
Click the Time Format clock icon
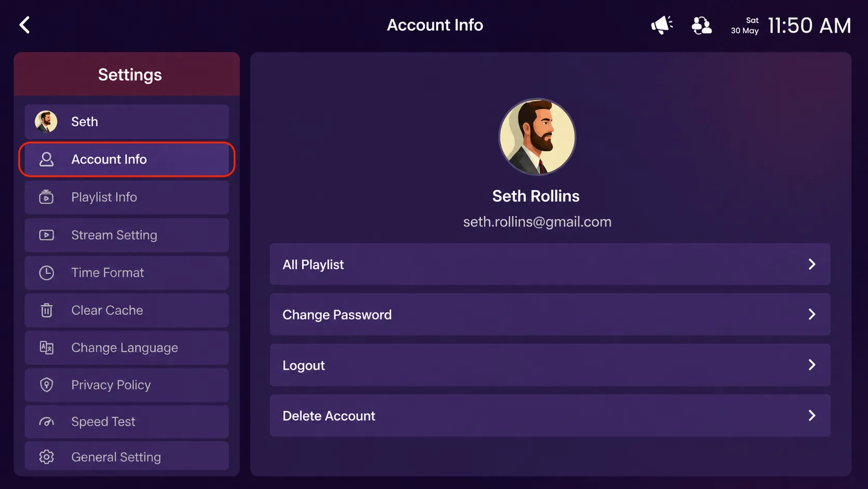(x=46, y=273)
